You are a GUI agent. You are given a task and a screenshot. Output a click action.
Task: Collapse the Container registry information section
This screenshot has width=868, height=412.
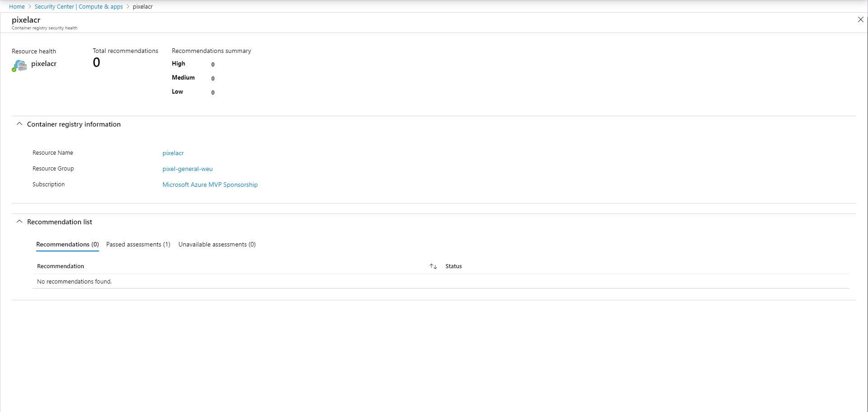pos(19,124)
